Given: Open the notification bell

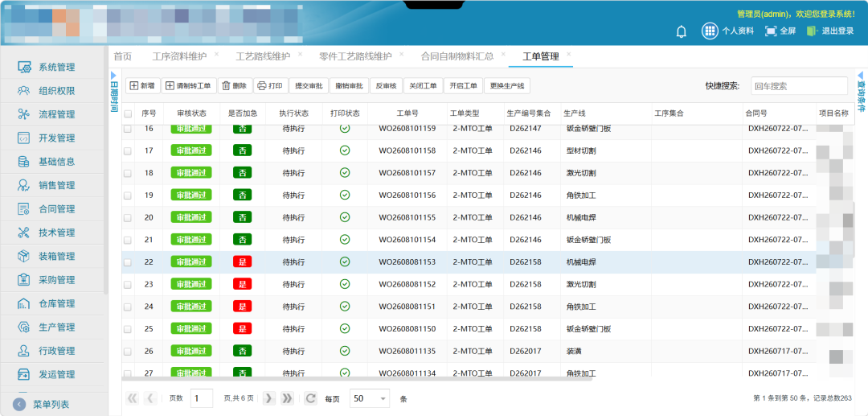Looking at the screenshot, I should click(682, 31).
